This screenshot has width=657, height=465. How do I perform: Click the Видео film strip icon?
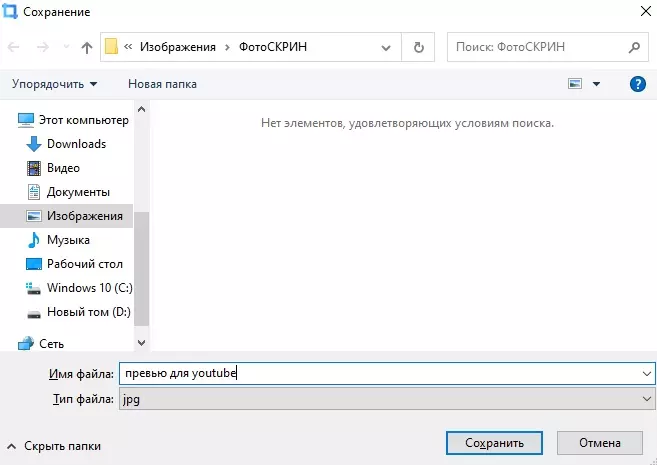pyautogui.click(x=34, y=168)
